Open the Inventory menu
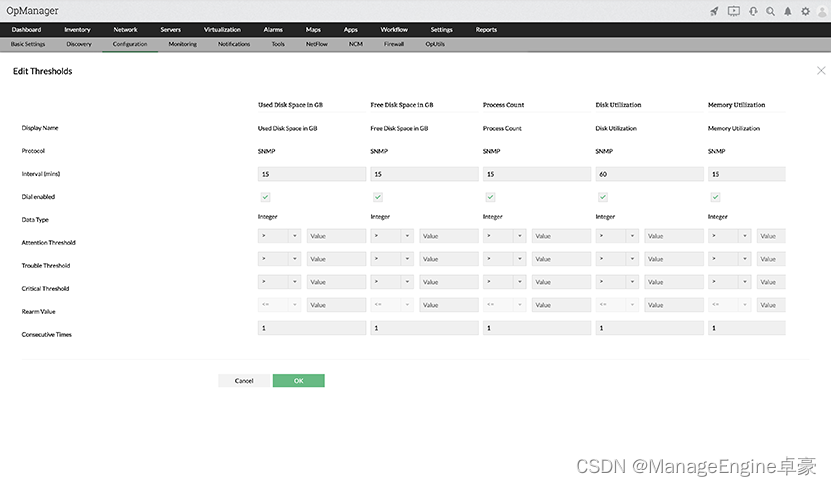831x486 pixels. click(77, 30)
